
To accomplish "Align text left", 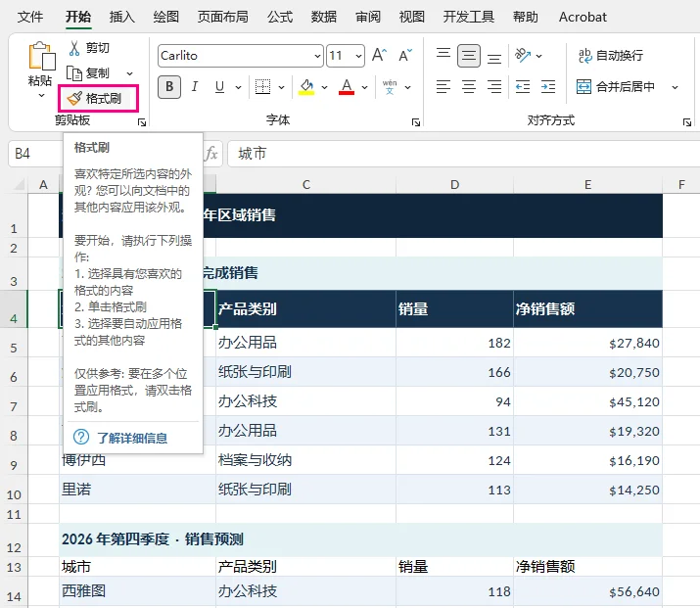I will 443,86.
